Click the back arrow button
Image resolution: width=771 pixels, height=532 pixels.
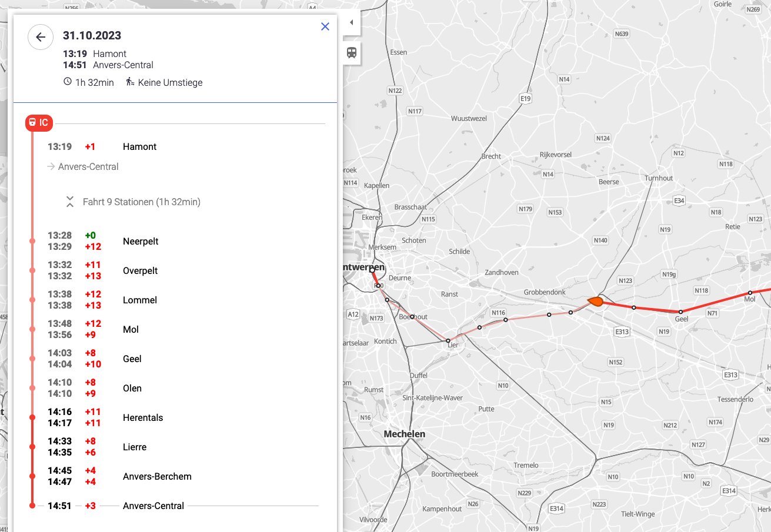41,38
